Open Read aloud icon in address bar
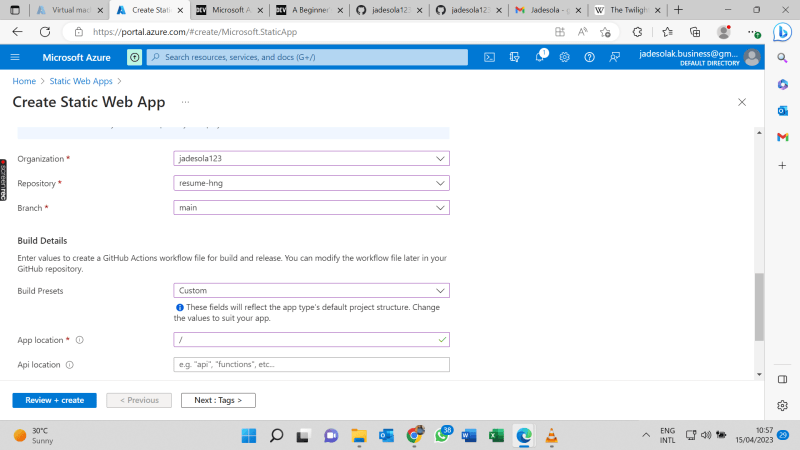Screen dimensions: 800x450 coord(582,32)
